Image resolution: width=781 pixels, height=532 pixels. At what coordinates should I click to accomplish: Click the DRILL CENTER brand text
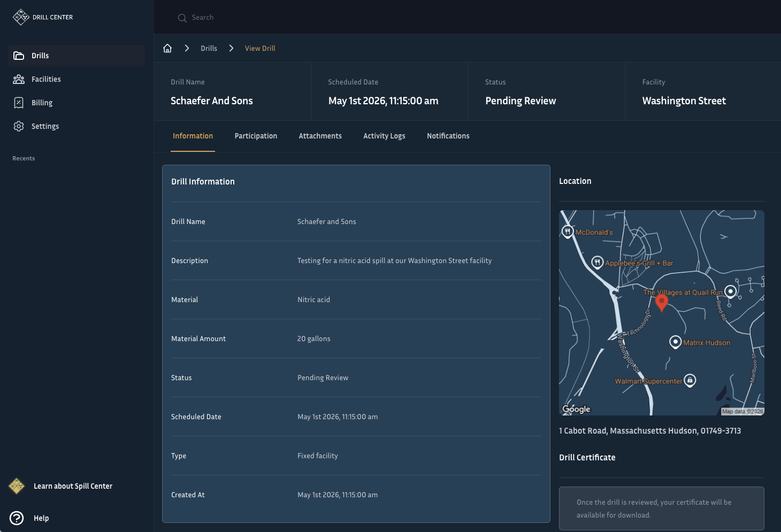pyautogui.click(x=52, y=17)
